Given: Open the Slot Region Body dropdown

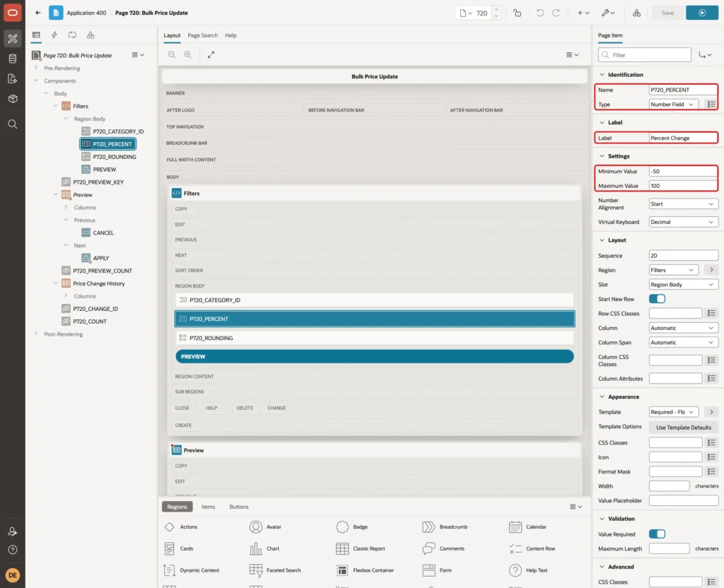Looking at the screenshot, I should click(684, 285).
